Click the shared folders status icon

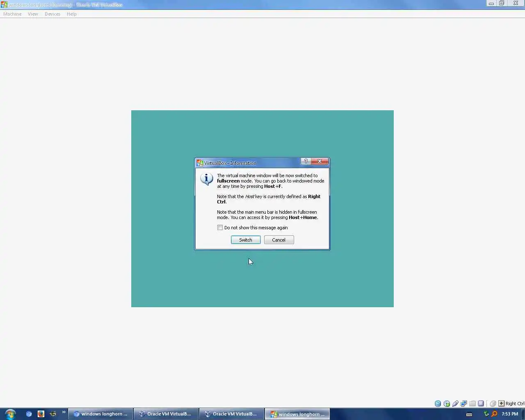(x=472, y=404)
